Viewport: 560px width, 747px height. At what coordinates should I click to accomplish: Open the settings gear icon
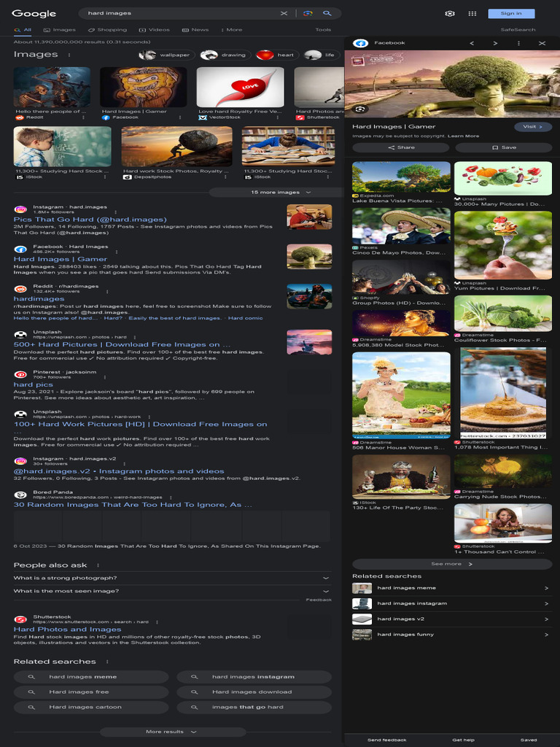coord(449,13)
